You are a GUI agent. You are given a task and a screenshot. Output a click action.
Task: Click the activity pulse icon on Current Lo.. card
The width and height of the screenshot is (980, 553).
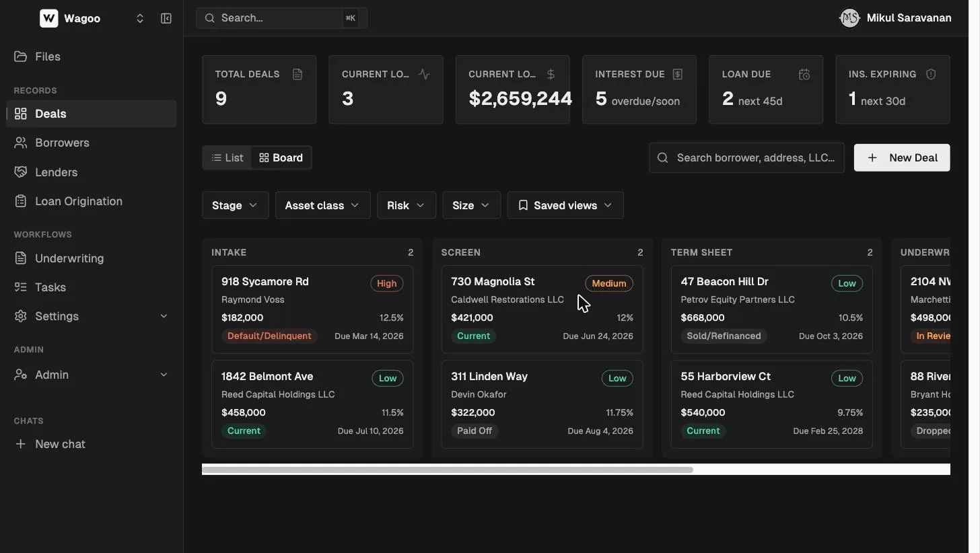point(424,74)
